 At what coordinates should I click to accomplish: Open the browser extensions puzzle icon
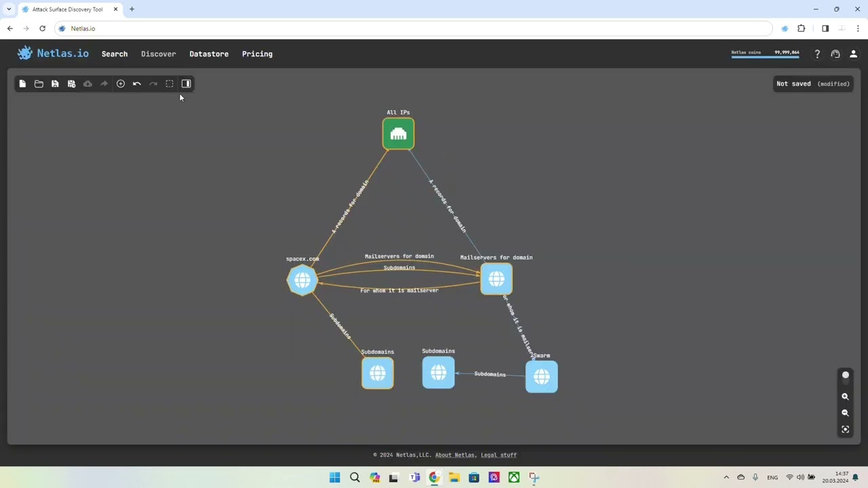pos(802,28)
